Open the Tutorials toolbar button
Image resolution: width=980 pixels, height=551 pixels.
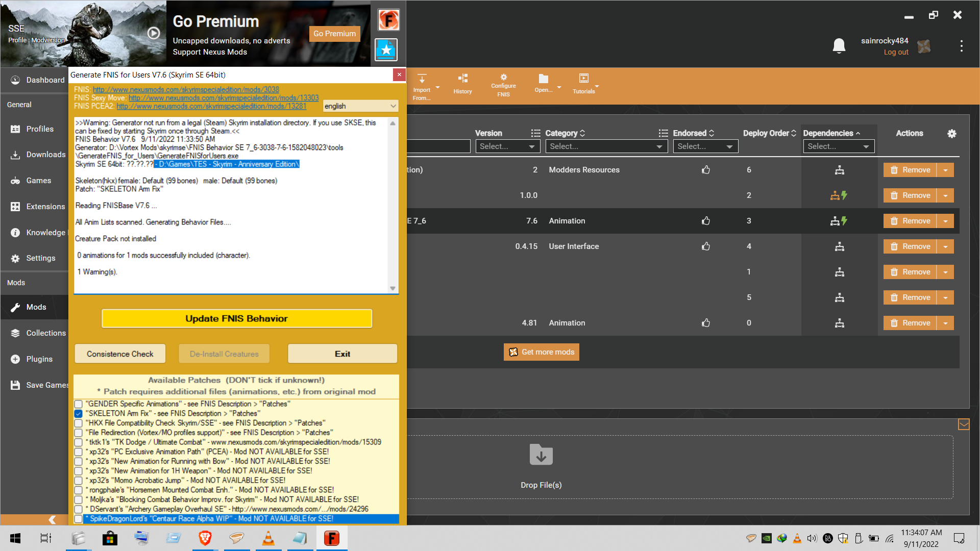click(x=584, y=84)
